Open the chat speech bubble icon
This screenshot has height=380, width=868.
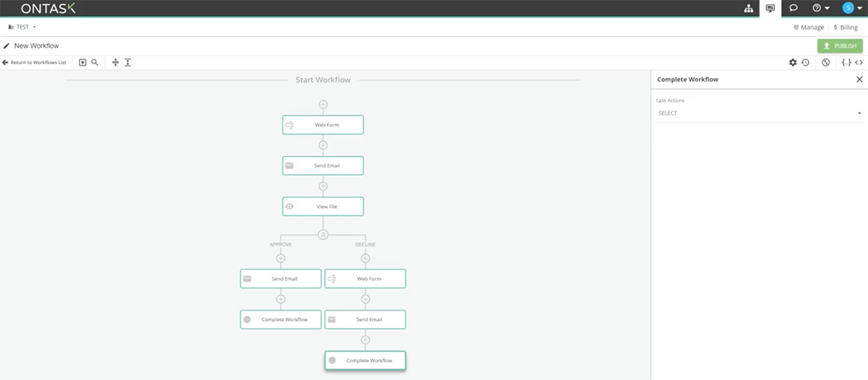pos(793,9)
